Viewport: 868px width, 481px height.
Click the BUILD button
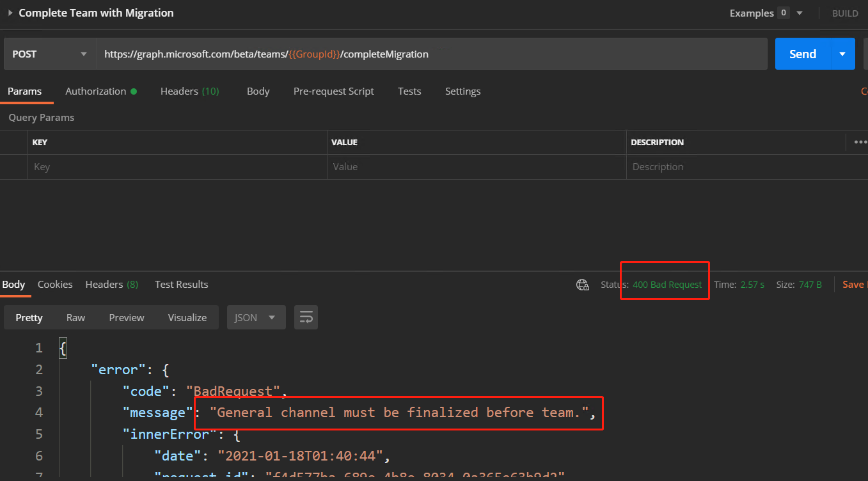[845, 13]
